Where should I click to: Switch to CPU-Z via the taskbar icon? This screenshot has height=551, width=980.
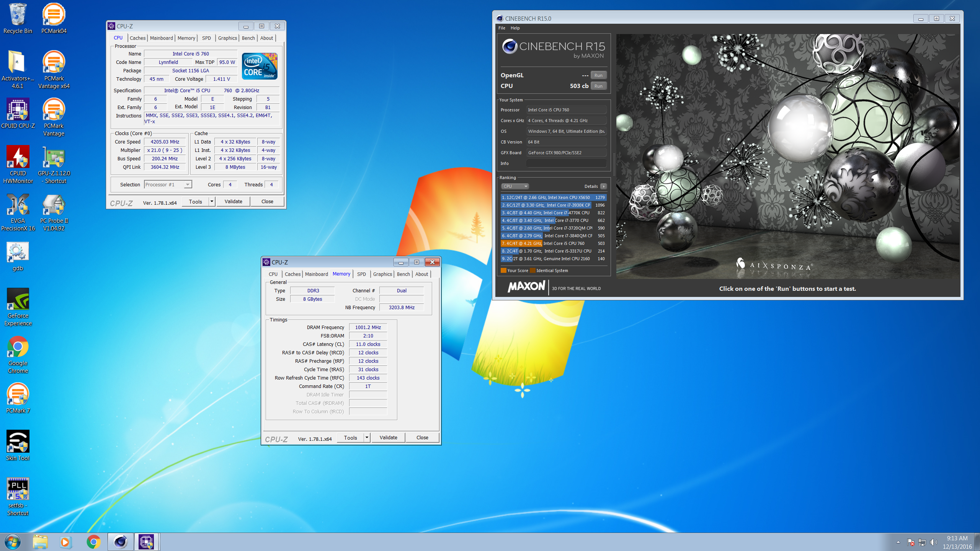click(147, 542)
